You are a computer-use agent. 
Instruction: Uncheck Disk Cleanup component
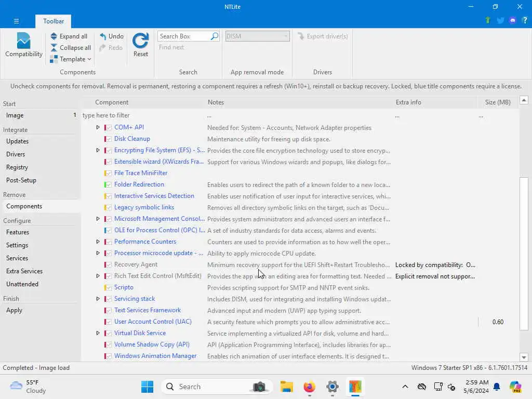[108, 139]
